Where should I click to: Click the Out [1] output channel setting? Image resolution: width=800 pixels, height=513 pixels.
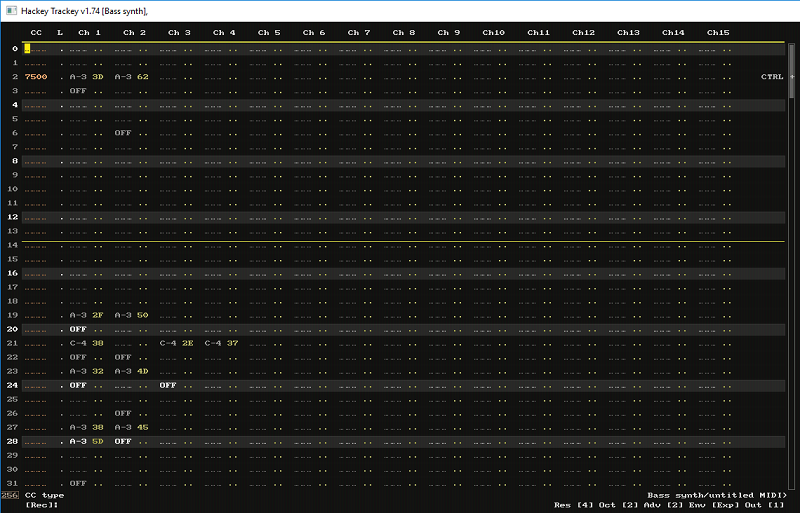(763, 505)
